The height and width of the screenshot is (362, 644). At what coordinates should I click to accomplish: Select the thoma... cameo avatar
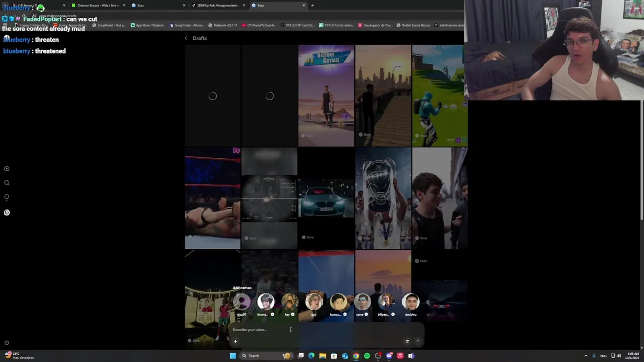pos(266,302)
